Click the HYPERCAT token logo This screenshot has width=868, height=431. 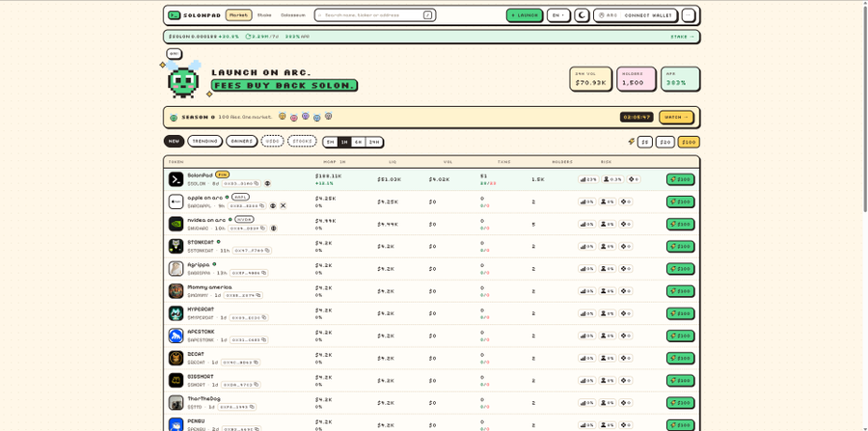coord(176,313)
